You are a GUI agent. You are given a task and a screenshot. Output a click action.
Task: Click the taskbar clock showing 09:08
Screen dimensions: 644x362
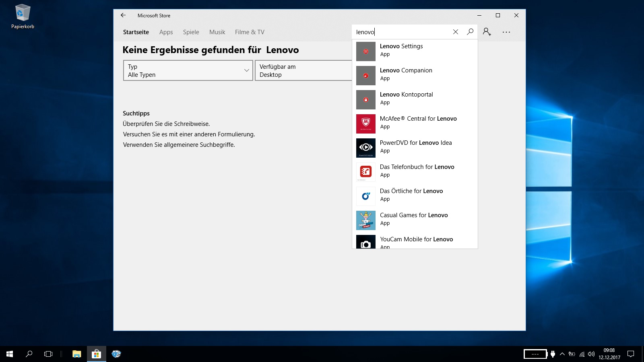coord(609,354)
